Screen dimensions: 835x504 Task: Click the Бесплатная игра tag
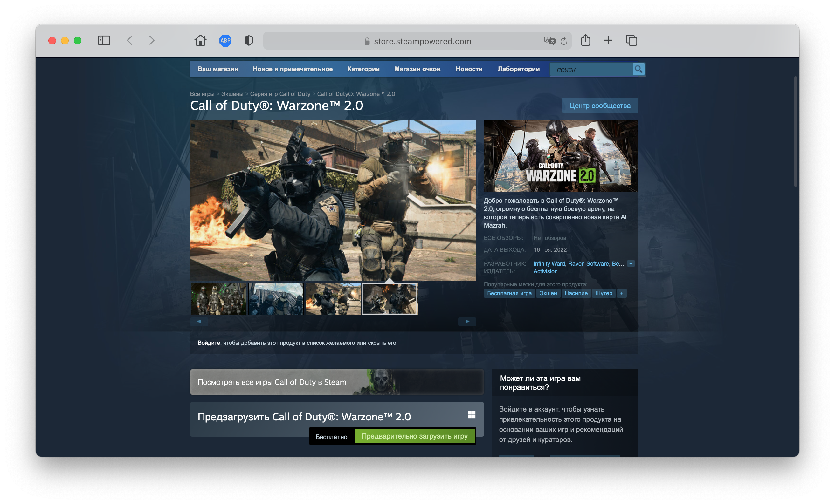click(x=509, y=293)
